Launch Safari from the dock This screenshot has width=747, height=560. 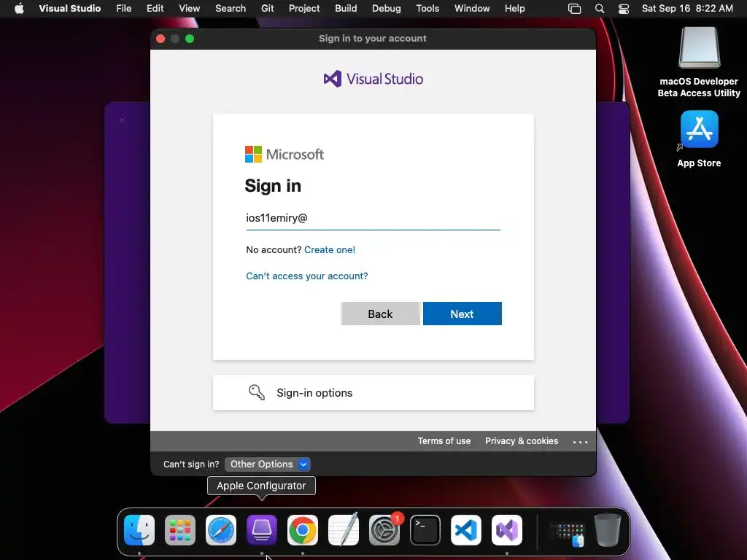pyautogui.click(x=221, y=530)
